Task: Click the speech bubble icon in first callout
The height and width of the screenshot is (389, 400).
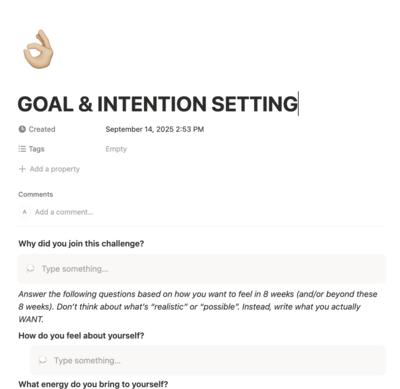Action: click(30, 269)
